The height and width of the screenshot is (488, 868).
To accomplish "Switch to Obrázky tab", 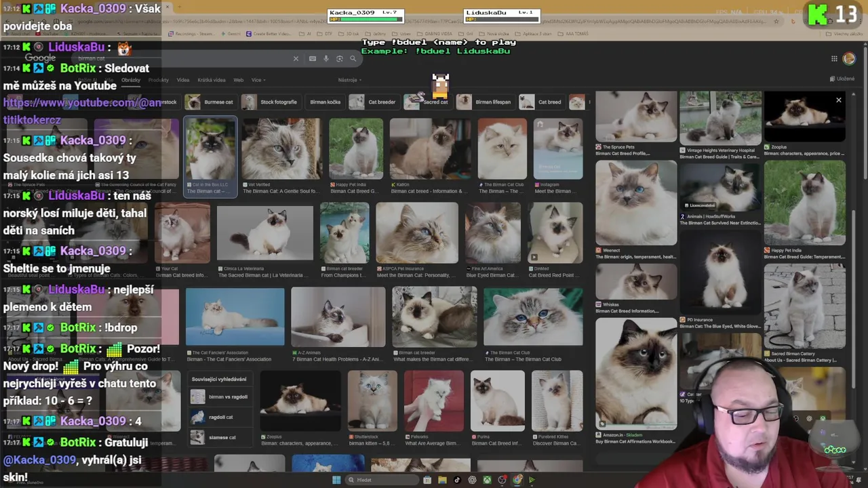I will point(131,80).
